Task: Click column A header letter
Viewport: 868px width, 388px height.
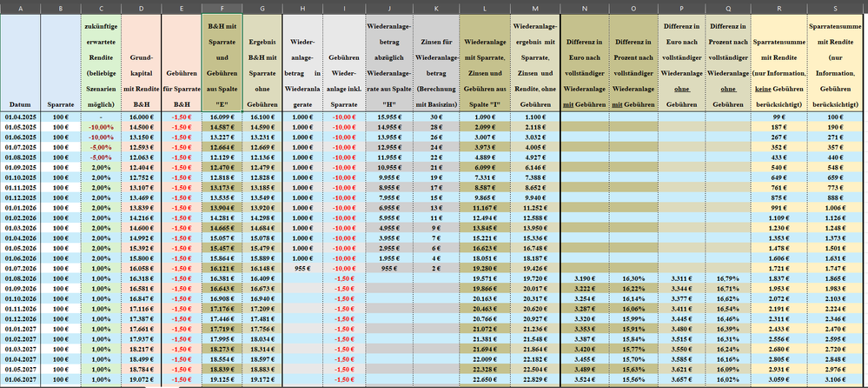Action: pyautogui.click(x=20, y=7)
